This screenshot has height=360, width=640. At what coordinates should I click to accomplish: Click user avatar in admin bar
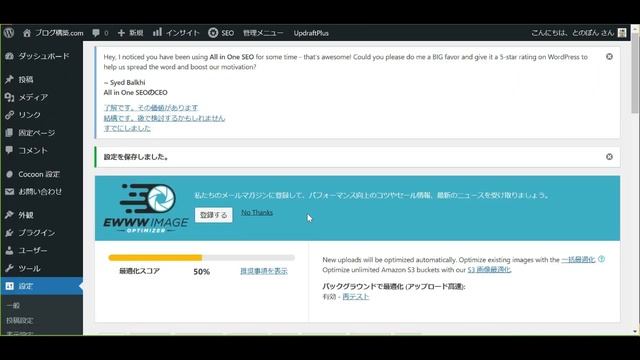click(x=622, y=33)
